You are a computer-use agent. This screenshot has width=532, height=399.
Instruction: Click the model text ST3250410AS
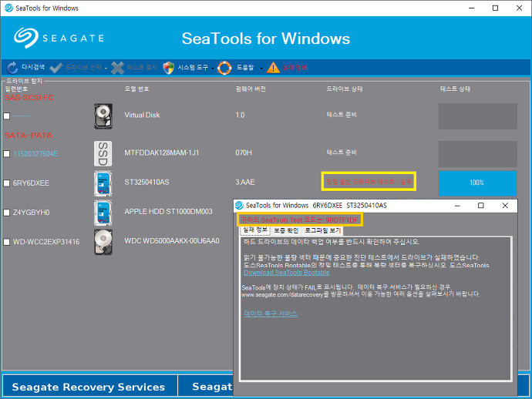tap(146, 182)
